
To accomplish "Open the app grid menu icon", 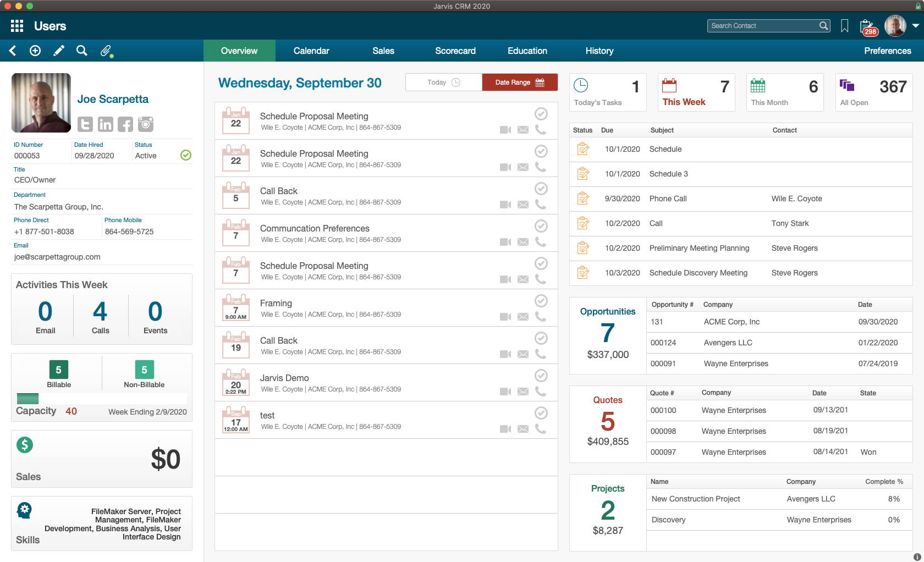I will pyautogui.click(x=17, y=26).
